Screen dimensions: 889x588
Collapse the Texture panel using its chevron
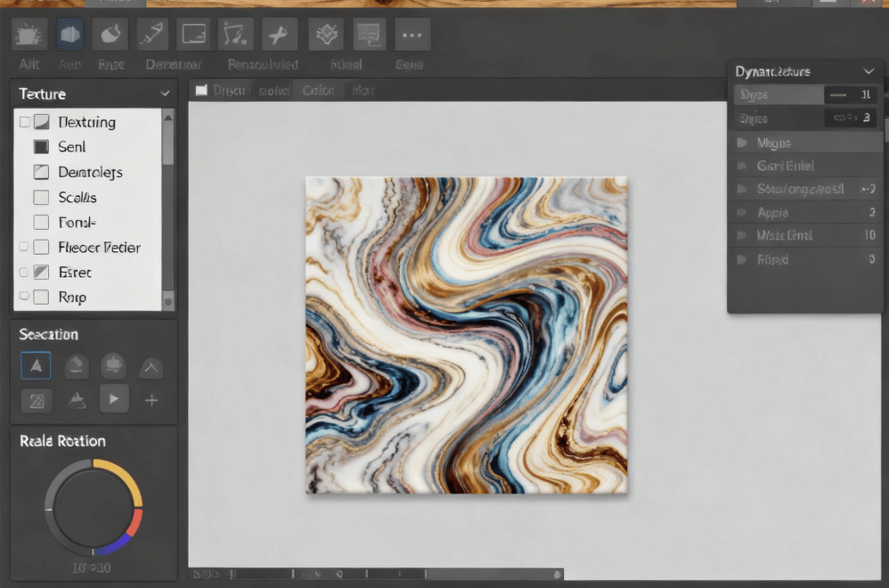[165, 94]
